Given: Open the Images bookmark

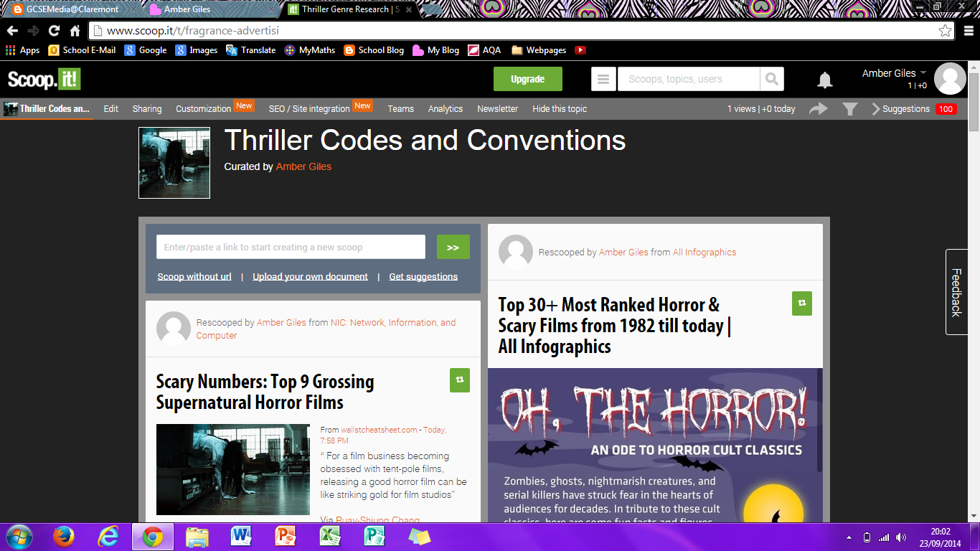Looking at the screenshot, I should tap(197, 50).
